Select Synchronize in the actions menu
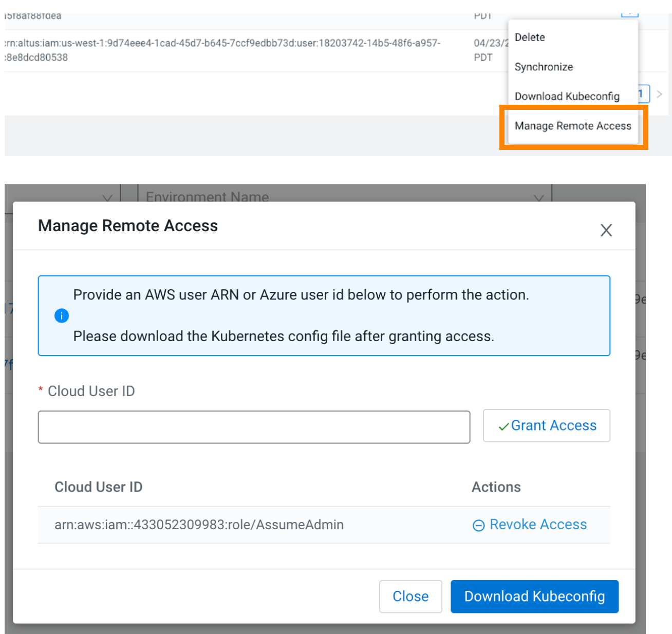The image size is (672, 634). point(544,67)
